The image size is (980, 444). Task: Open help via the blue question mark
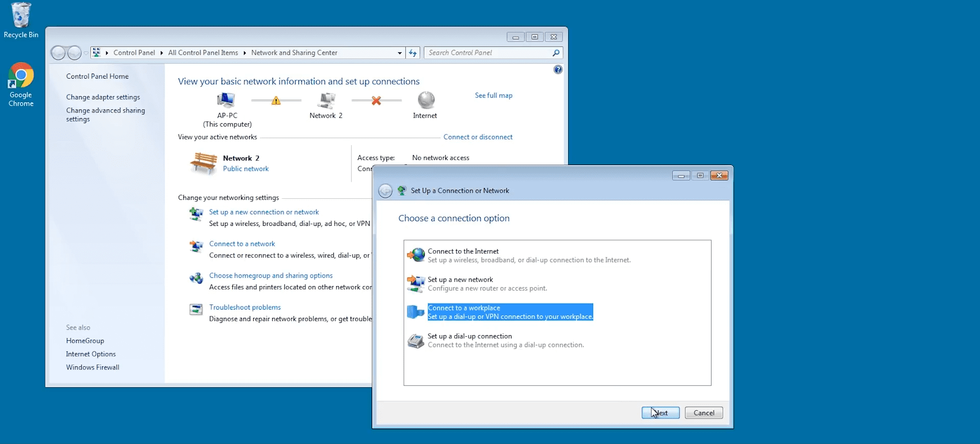(558, 69)
